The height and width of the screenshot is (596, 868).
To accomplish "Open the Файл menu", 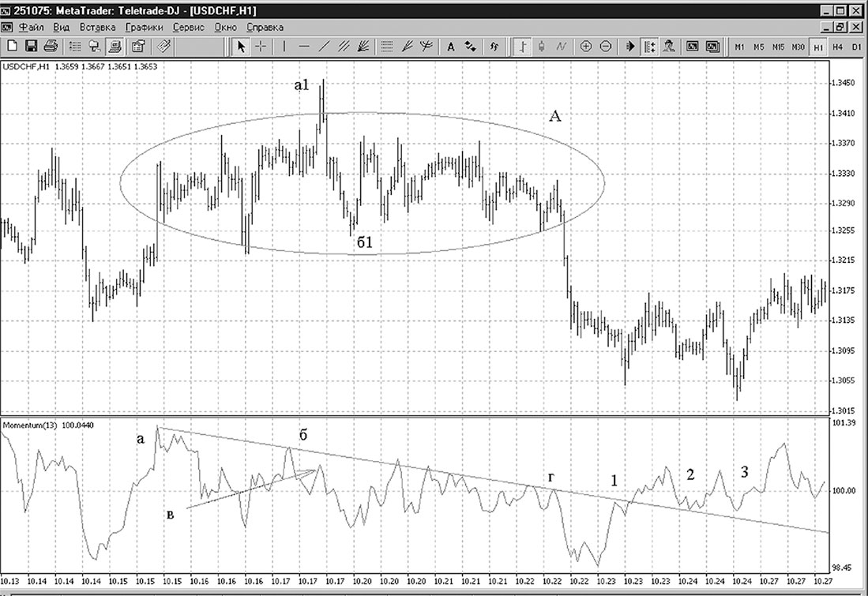I will click(x=31, y=27).
